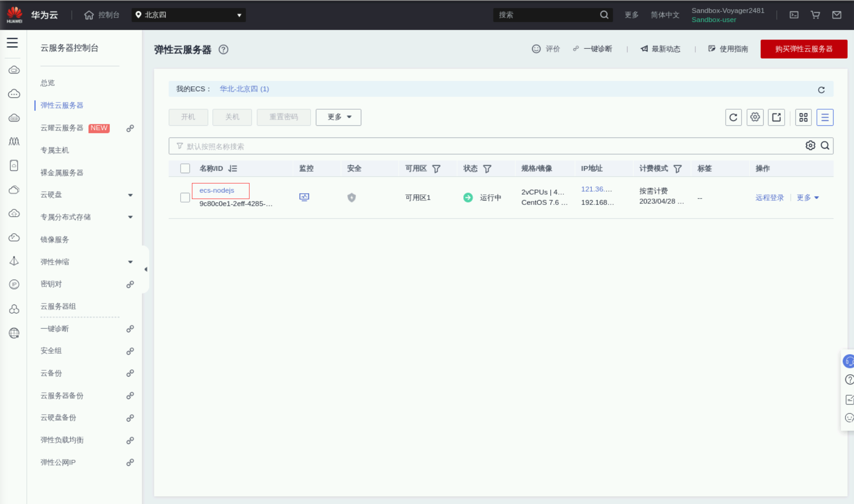The width and height of the screenshot is (854, 504).
Task: Click the link icon beside 云备份
Action: tap(130, 374)
